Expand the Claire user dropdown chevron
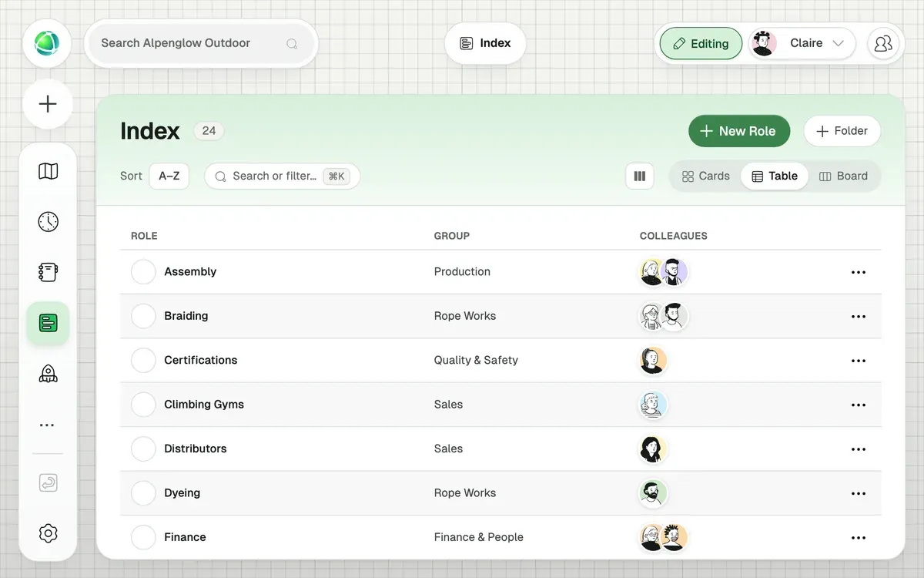Viewport: 924px width, 578px height. click(839, 43)
